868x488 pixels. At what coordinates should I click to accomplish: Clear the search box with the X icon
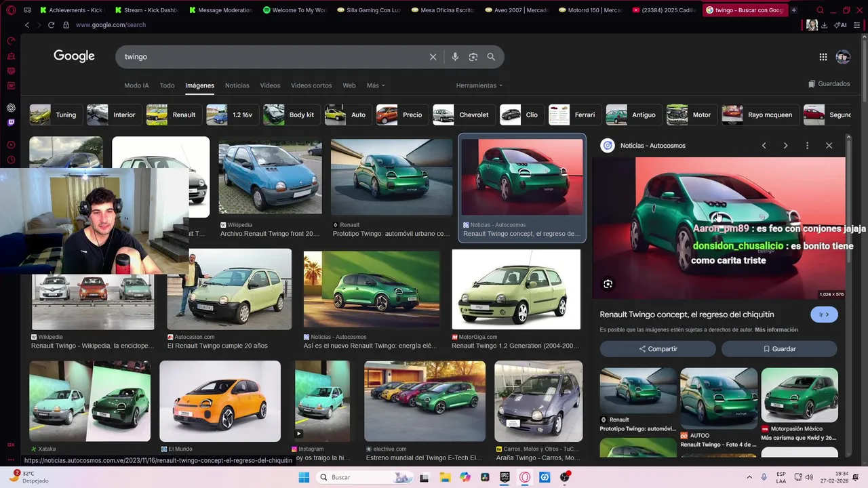coord(433,57)
